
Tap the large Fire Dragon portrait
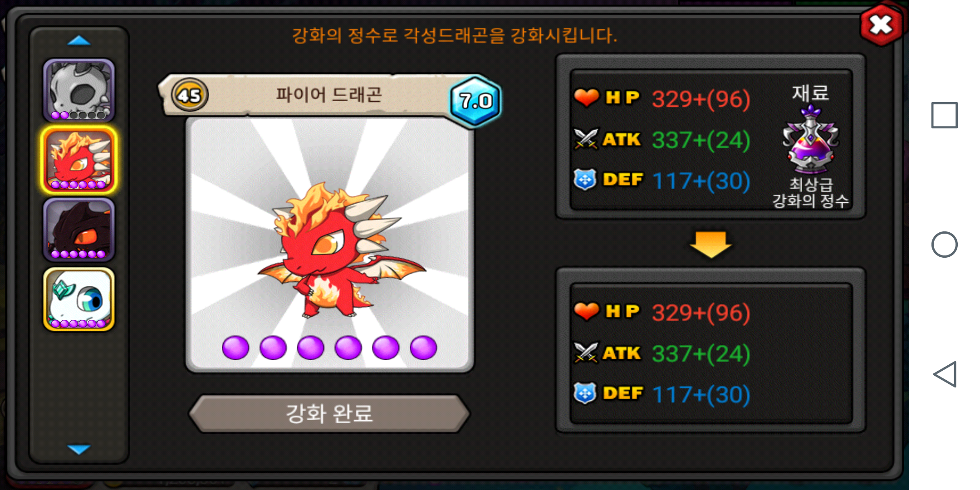pos(329,245)
